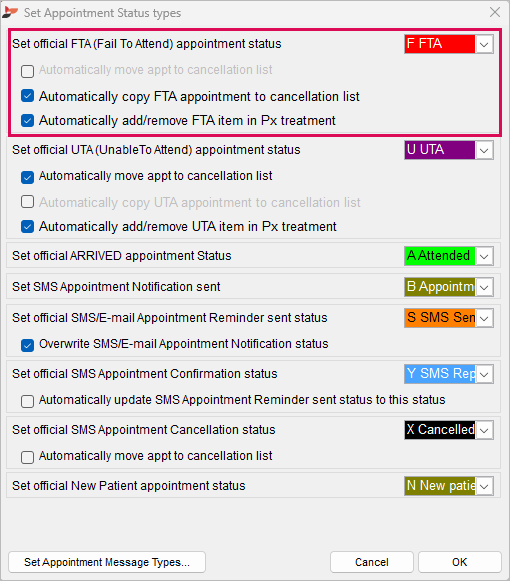Open the SMS Cancellation status dropdown

[x=484, y=430]
